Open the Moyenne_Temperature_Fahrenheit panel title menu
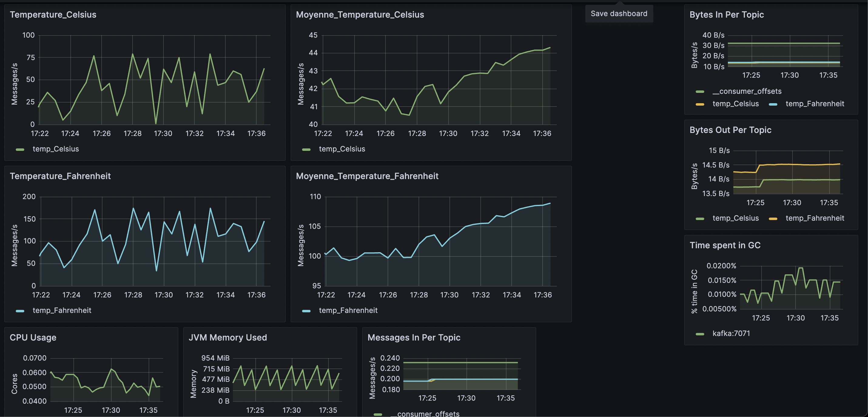 pos(367,176)
